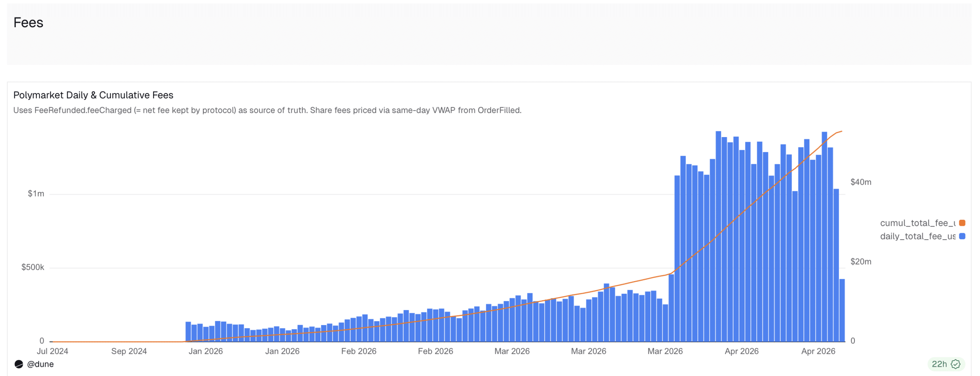Click the $1m axis label
This screenshot has width=980, height=376.
click(x=36, y=194)
